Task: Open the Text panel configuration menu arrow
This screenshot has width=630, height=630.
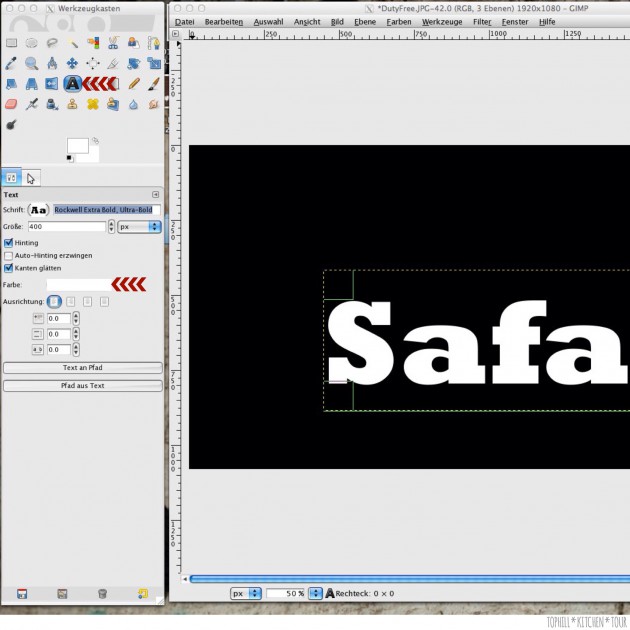Action: (155, 194)
